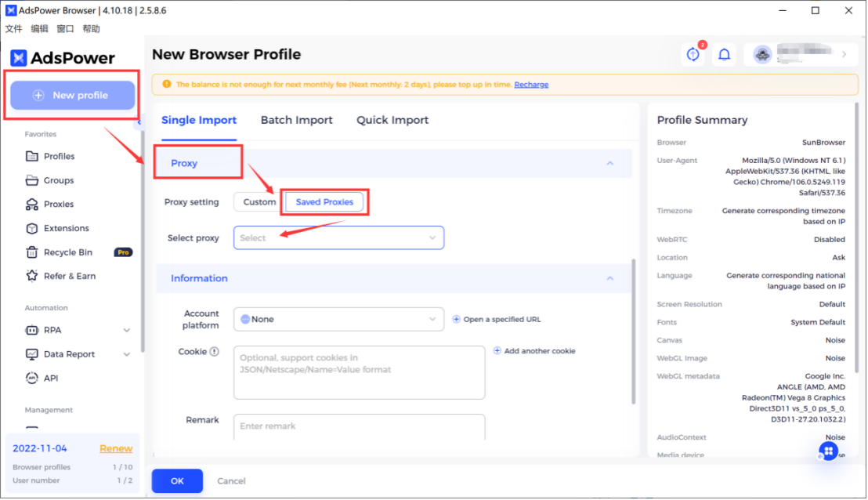Open the Data Report chart icon
Screen dimensions: 868x500
pos(32,354)
